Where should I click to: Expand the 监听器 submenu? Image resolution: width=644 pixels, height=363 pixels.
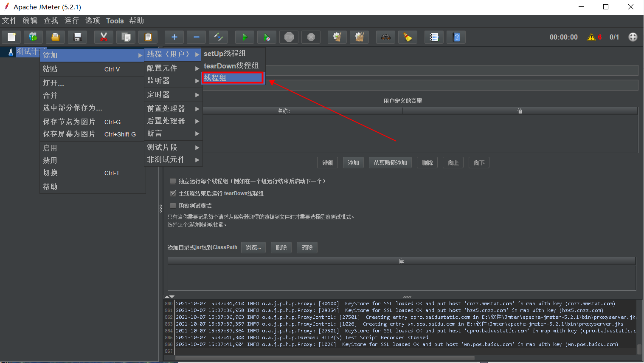173,80
